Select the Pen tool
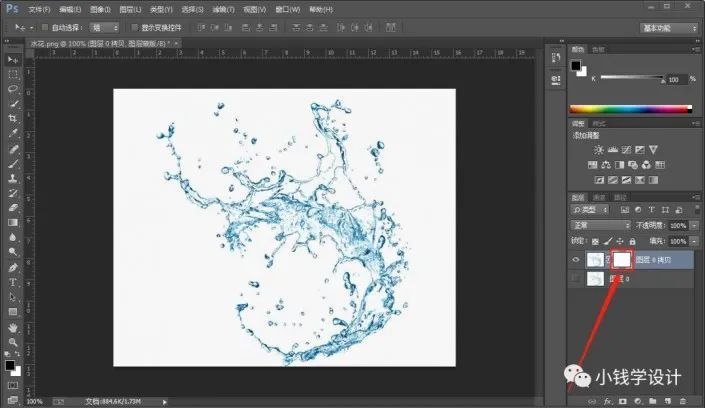Image resolution: width=705 pixels, height=408 pixels. click(x=13, y=268)
